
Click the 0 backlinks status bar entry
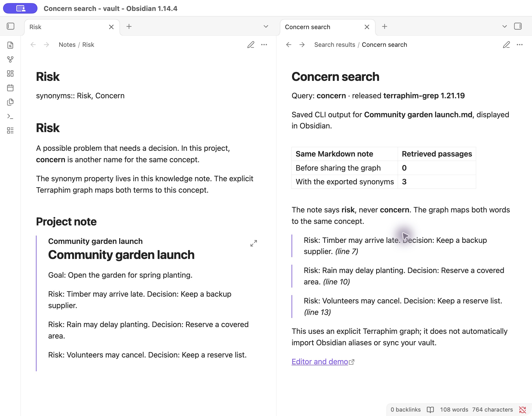coord(405,410)
